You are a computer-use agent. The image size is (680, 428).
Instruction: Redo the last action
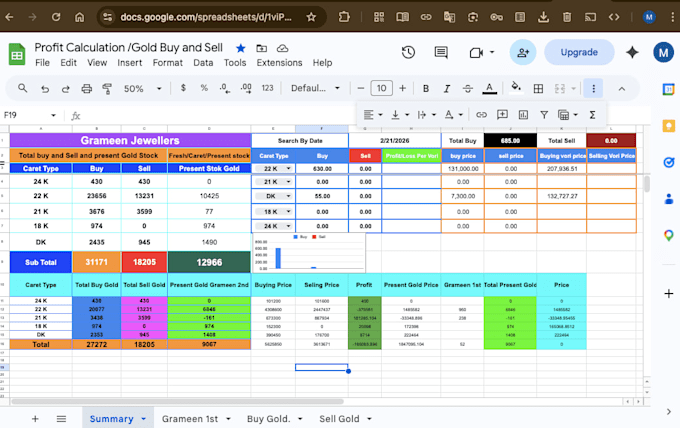pos(65,89)
